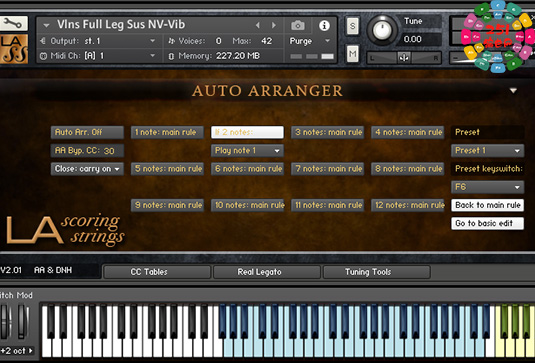Mute the instrument with M button

click(x=352, y=54)
